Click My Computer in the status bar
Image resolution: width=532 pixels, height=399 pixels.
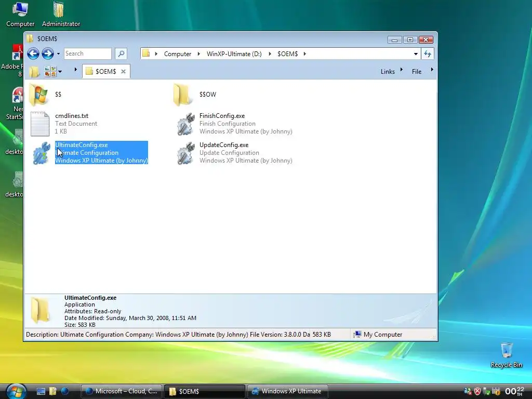tap(377, 335)
